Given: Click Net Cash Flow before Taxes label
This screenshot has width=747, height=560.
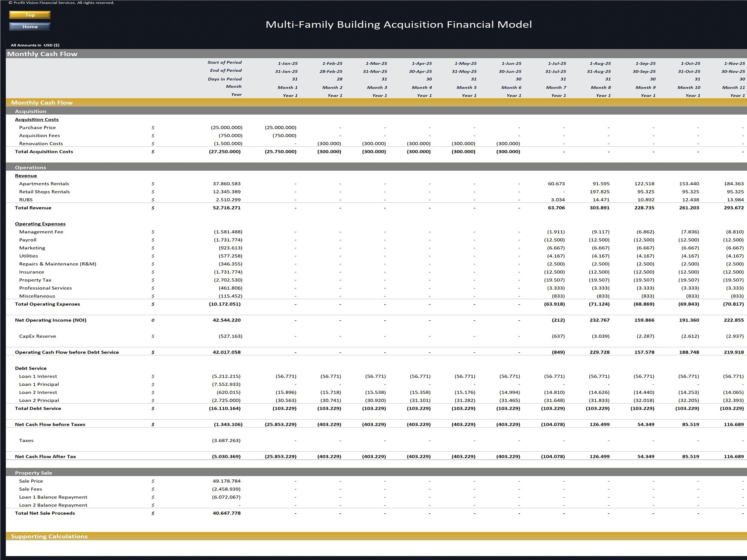Looking at the screenshot, I should 50,424.
